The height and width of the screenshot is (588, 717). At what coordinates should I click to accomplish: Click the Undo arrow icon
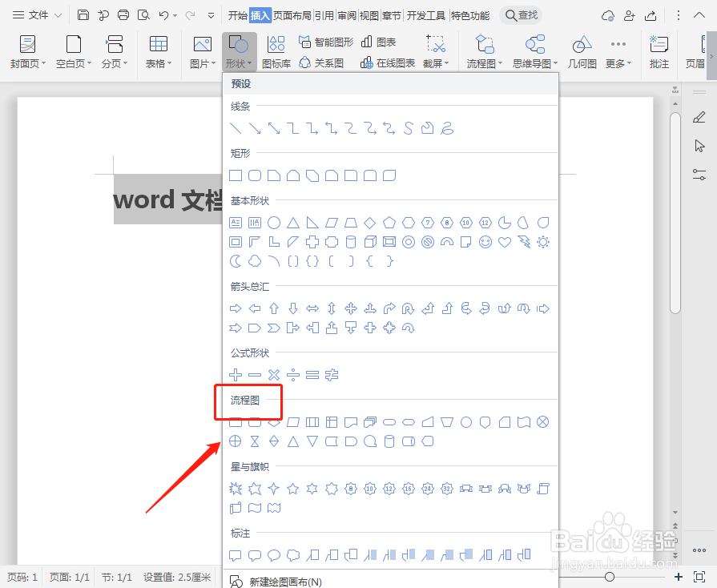pyautogui.click(x=163, y=15)
